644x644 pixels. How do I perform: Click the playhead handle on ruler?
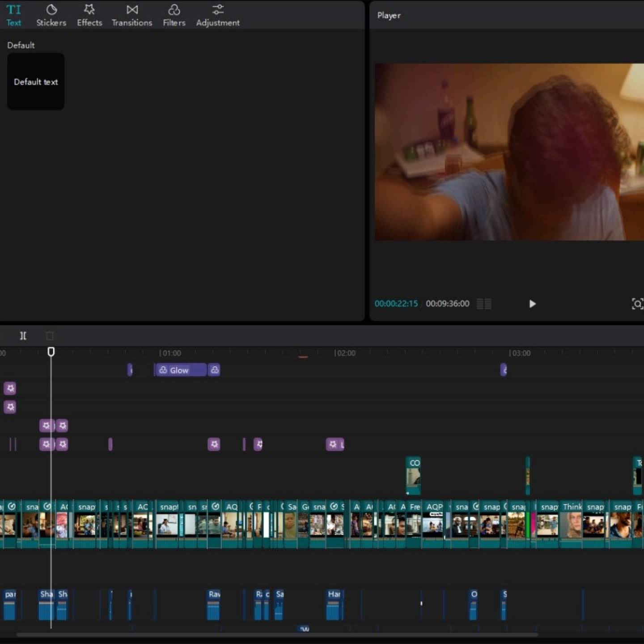click(51, 352)
